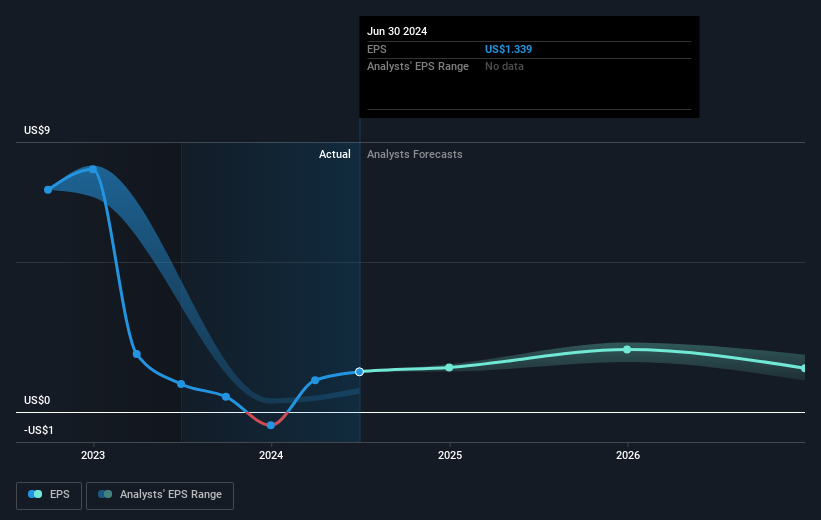Toggle the Analysts' EPS Range legend
The height and width of the screenshot is (520, 821).
(x=160, y=495)
